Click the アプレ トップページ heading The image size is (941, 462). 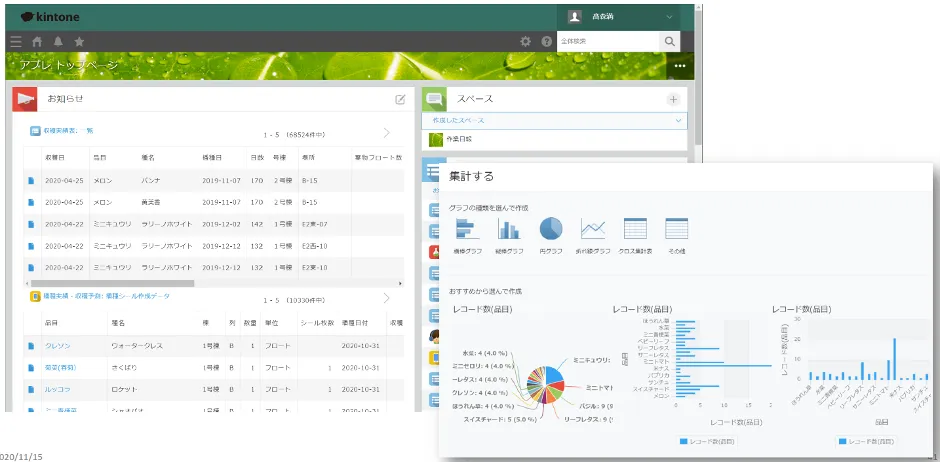pos(69,65)
